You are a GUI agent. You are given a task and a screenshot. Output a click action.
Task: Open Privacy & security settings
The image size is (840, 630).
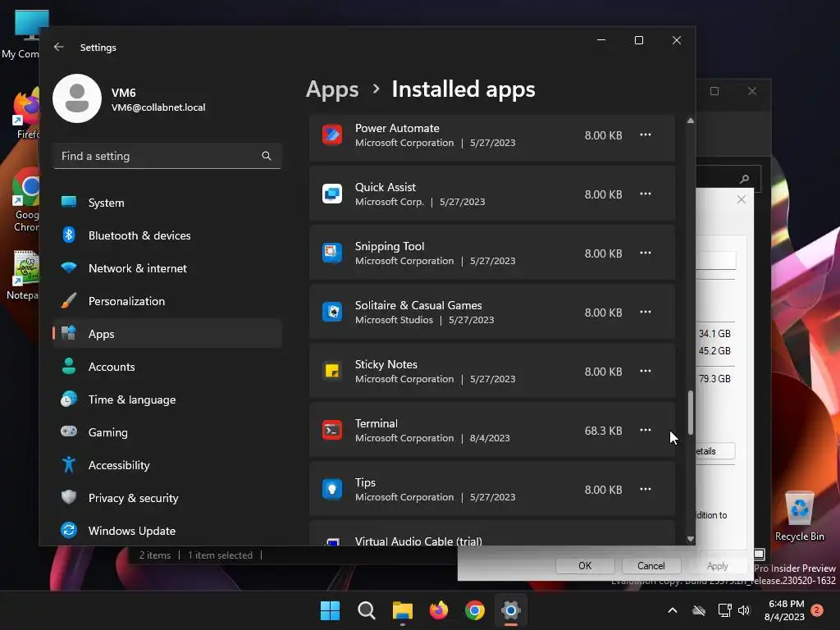click(167, 498)
